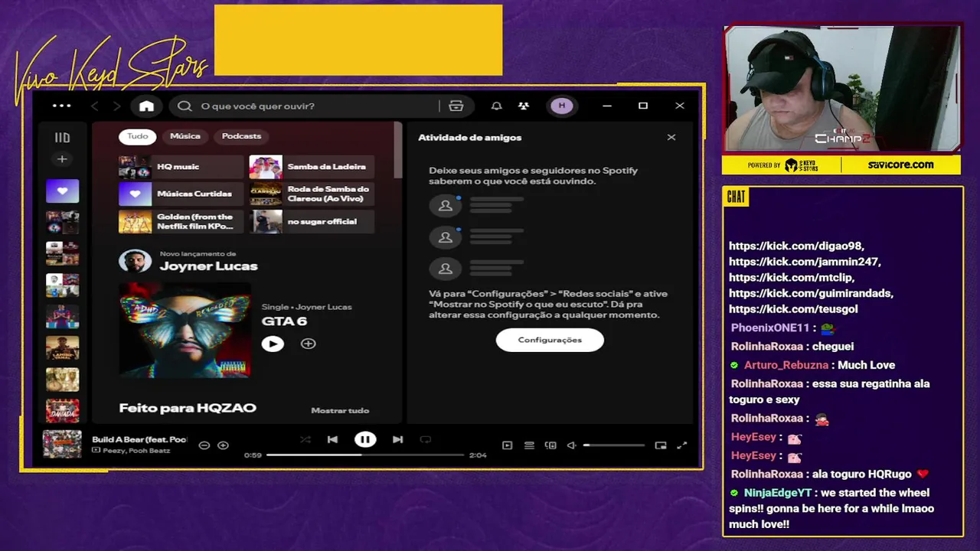The height and width of the screenshot is (551, 980).
Task: Toggle repeat mode
Action: [426, 440]
